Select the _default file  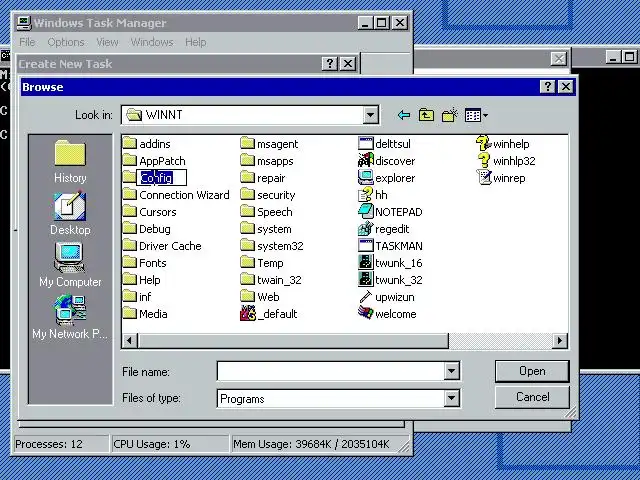pyautogui.click(x=269, y=314)
